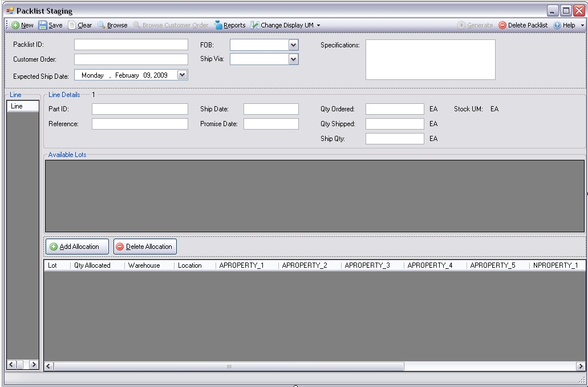Expand the FOB dropdown
The height and width of the screenshot is (387, 588).
[x=293, y=45]
